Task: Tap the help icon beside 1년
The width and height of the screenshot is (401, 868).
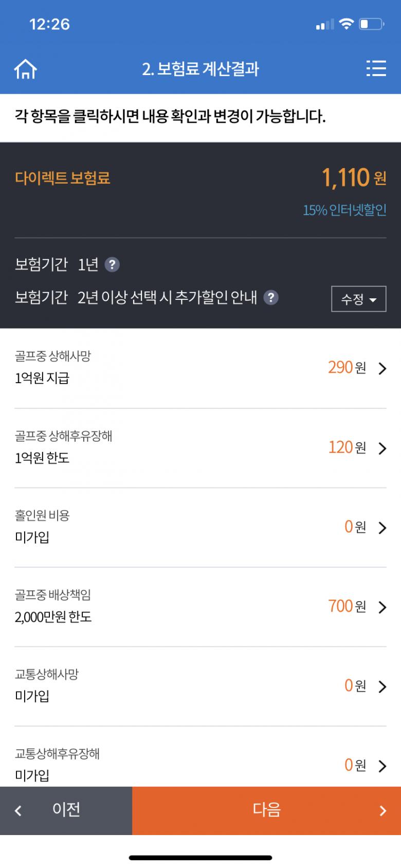Action: pos(112,265)
